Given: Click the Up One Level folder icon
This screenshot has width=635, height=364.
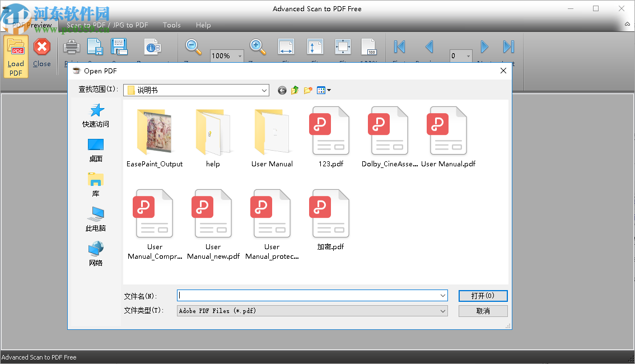Looking at the screenshot, I should point(295,90).
